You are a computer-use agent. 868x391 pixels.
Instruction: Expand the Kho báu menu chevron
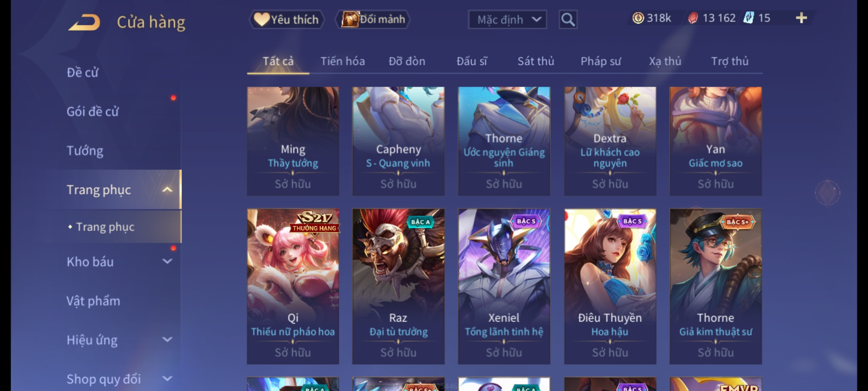click(167, 261)
